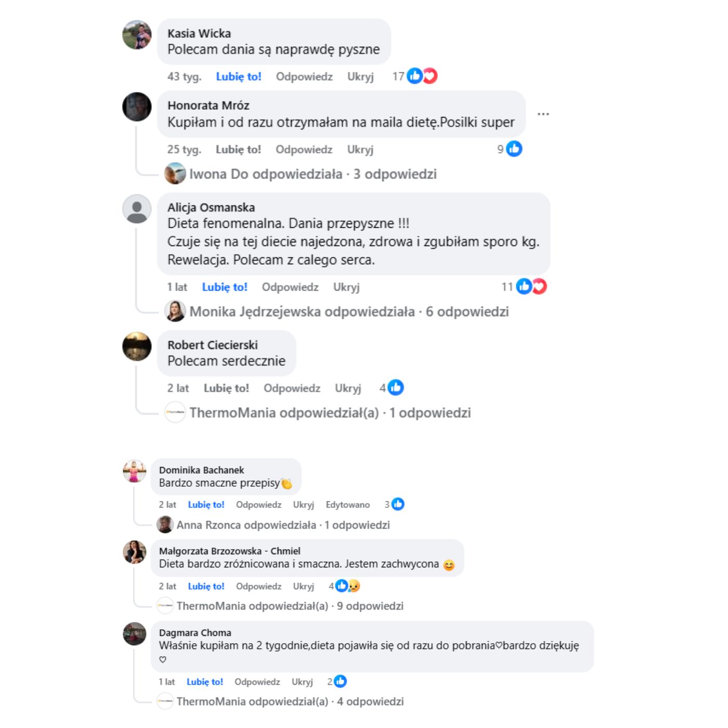Image resolution: width=728 pixels, height=728 pixels.
Task: Open Edytowano history on Dominika Bachanek's comment
Action: coord(348,505)
